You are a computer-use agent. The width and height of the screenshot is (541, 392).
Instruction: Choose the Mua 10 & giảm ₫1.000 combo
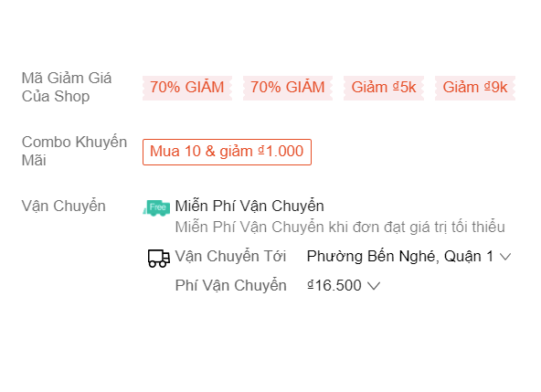tap(227, 152)
